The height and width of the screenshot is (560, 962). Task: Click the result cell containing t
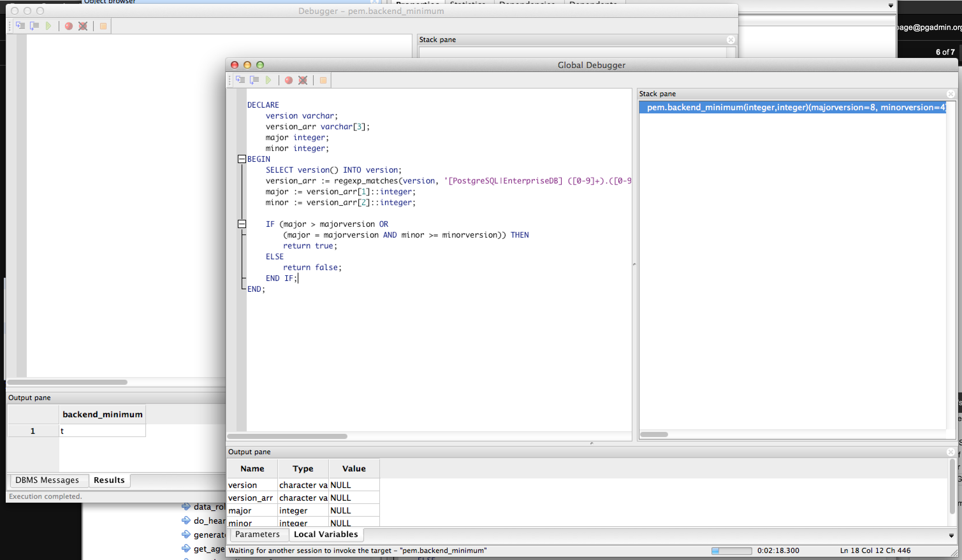[102, 431]
